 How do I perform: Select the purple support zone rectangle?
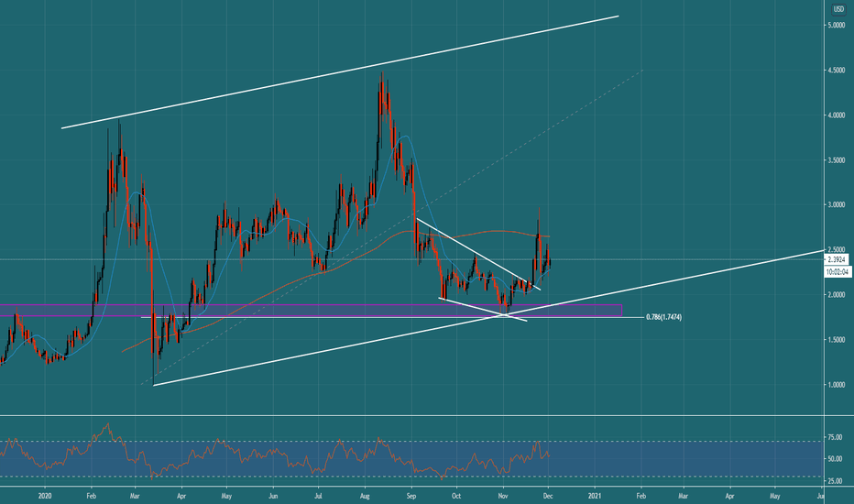pyautogui.click(x=311, y=310)
